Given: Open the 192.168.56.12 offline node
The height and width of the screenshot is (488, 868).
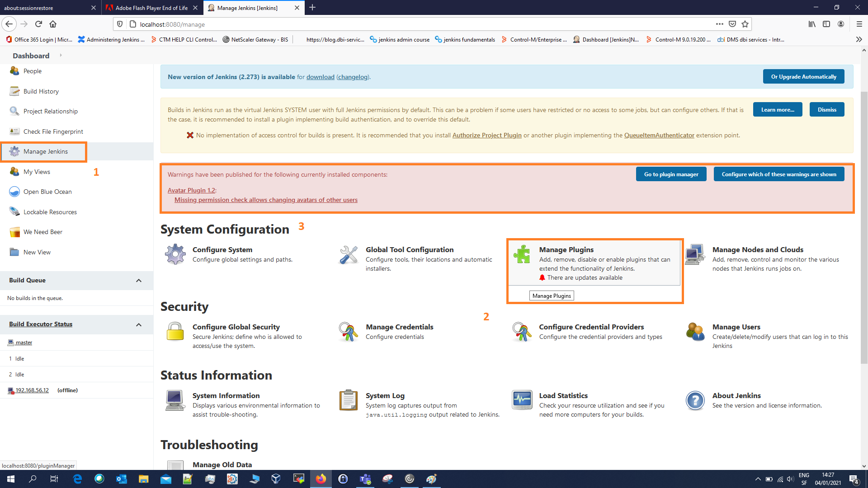Looking at the screenshot, I should click(32, 390).
